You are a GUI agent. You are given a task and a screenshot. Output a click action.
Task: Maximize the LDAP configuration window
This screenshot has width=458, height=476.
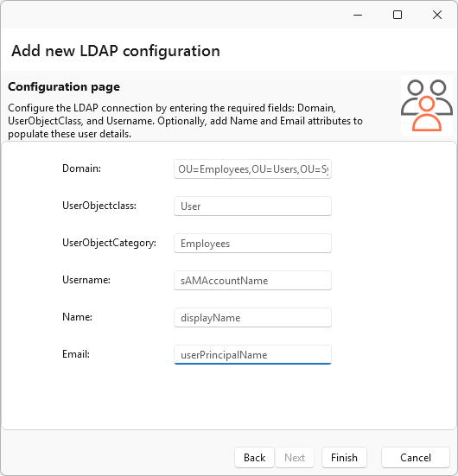398,15
